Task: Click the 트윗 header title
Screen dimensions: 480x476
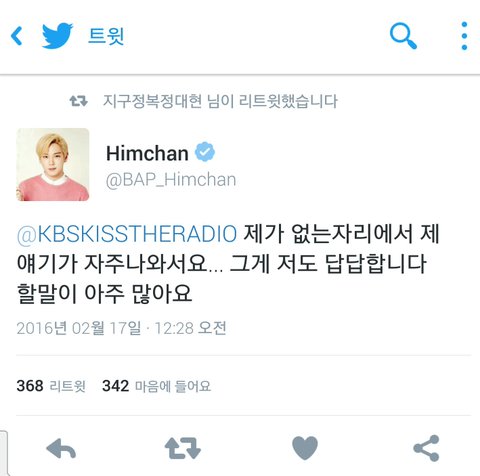Action: click(x=106, y=36)
